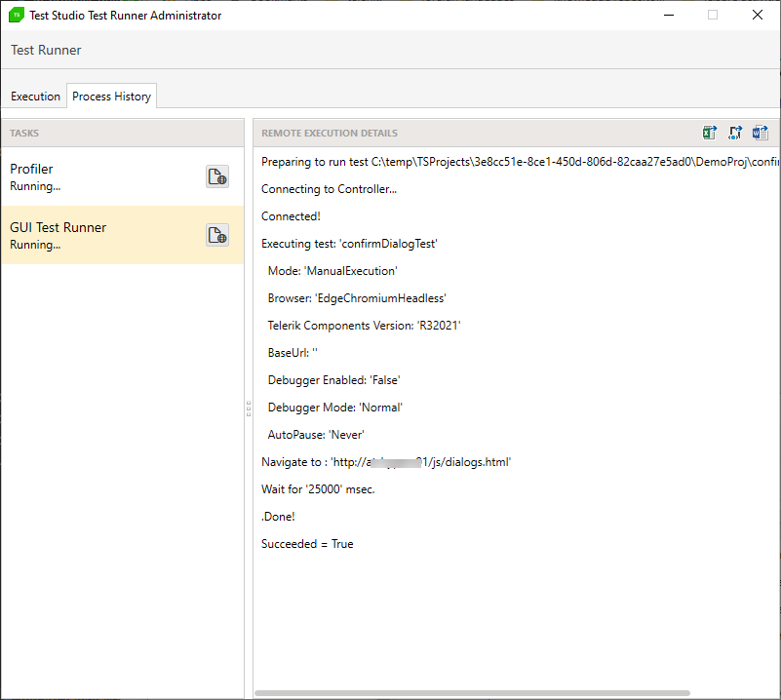Click the 'Preparing to run test' log line
The image size is (781, 700).
click(x=520, y=162)
